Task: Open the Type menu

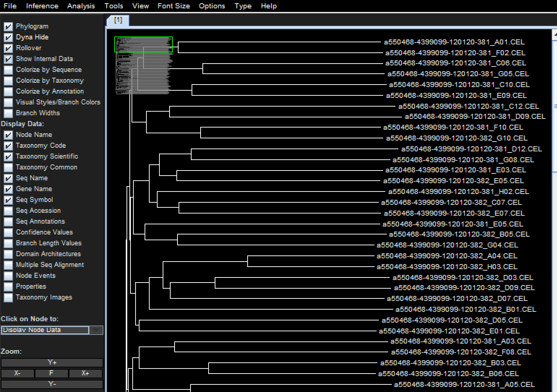Action: (243, 6)
